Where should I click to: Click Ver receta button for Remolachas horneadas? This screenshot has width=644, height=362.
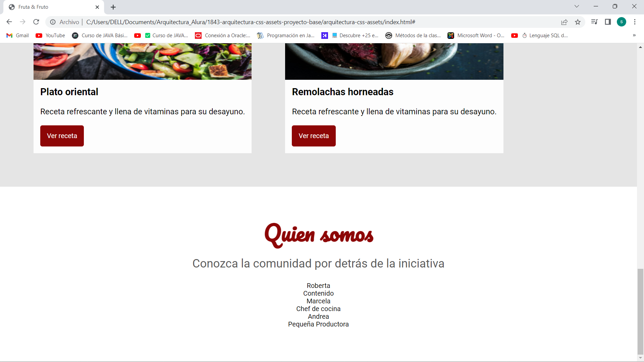tap(314, 136)
